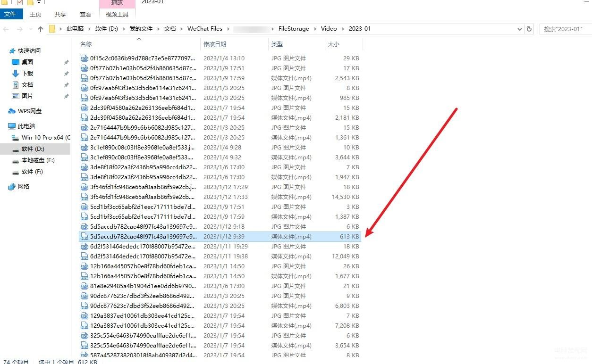Click the search box for 2023-01
This screenshot has width=592, height=364.
pos(565,29)
